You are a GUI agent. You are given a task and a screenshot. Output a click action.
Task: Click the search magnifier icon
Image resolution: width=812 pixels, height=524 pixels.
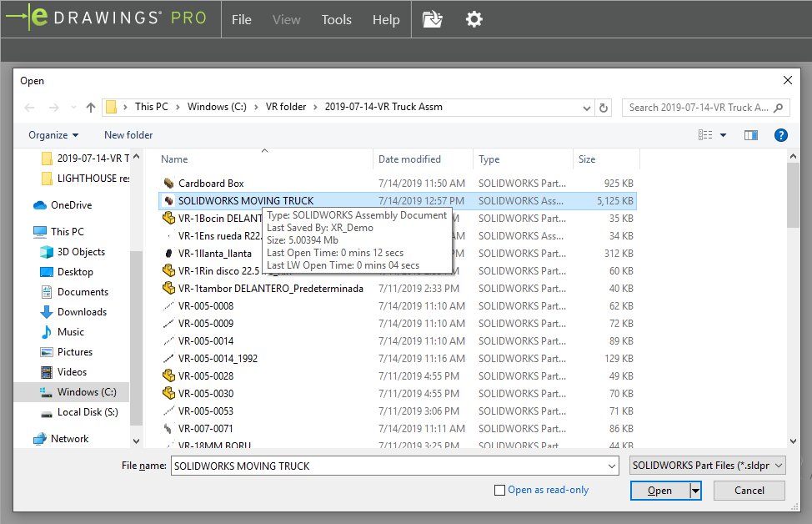point(778,108)
